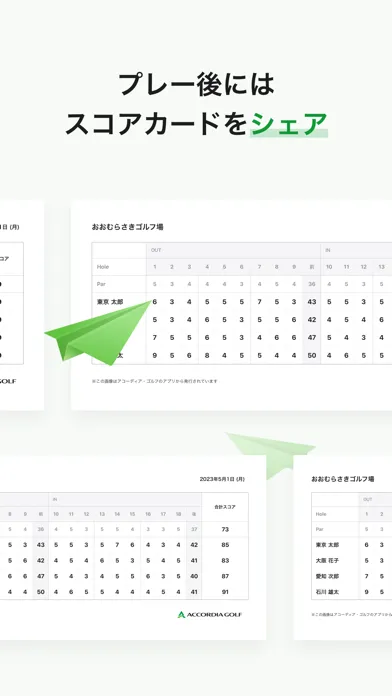Click the IN section header on top scorecard
The height and width of the screenshot is (696, 392).
[328, 250]
